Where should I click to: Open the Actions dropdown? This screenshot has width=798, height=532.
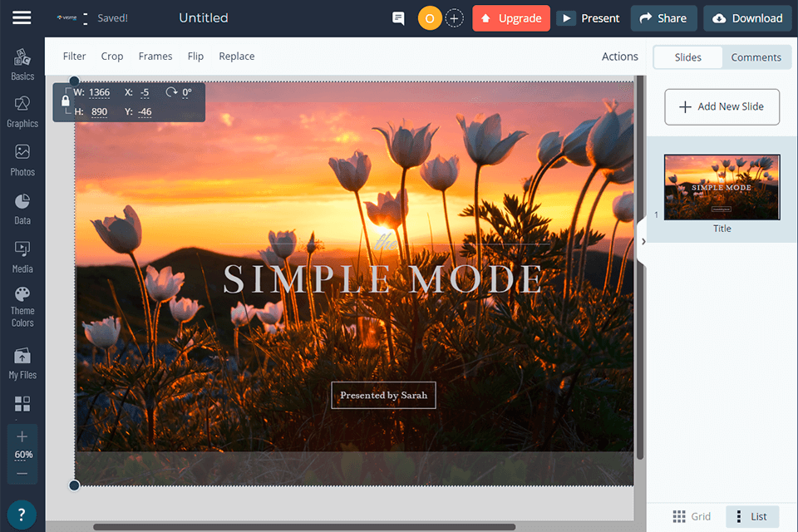click(619, 57)
